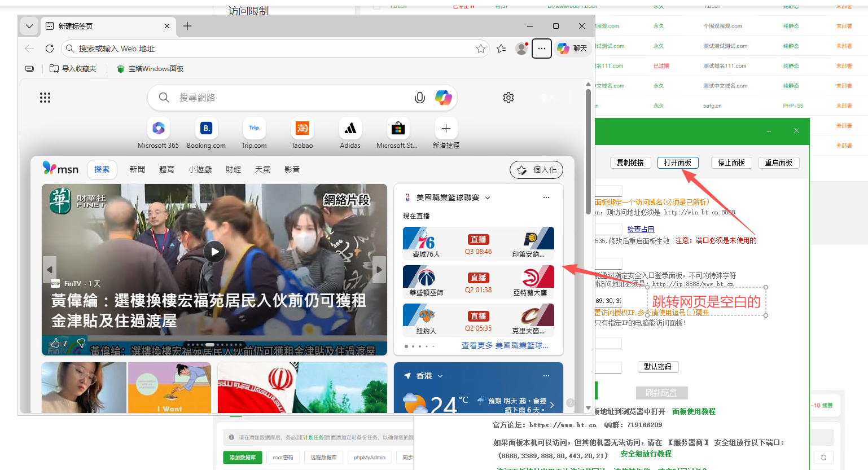Screen dimensions: 868x470
Task: Expand the 美國職業籃球聯賽 league dropdown
Action: (489, 197)
